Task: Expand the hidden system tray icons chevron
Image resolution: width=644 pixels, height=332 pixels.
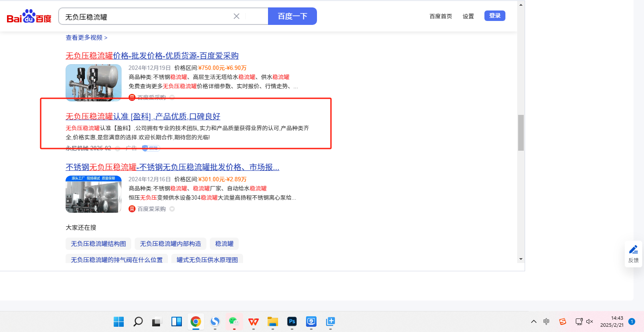Action: (x=534, y=322)
